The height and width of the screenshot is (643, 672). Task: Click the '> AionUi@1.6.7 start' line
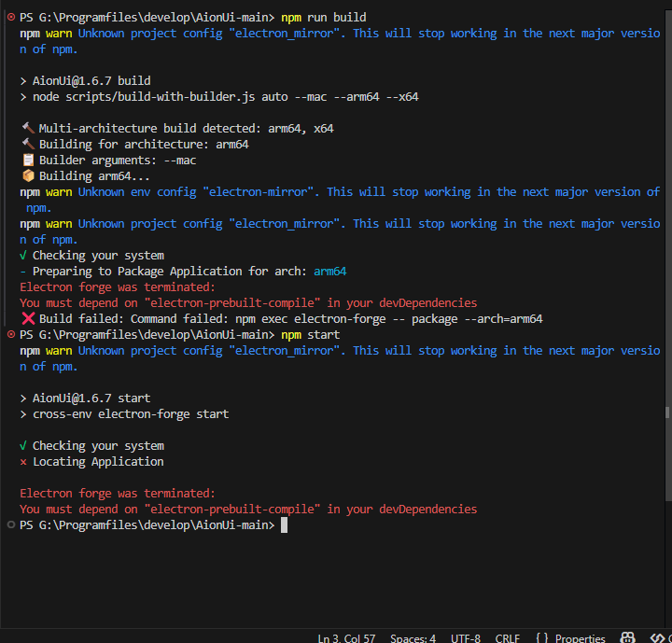click(85, 398)
